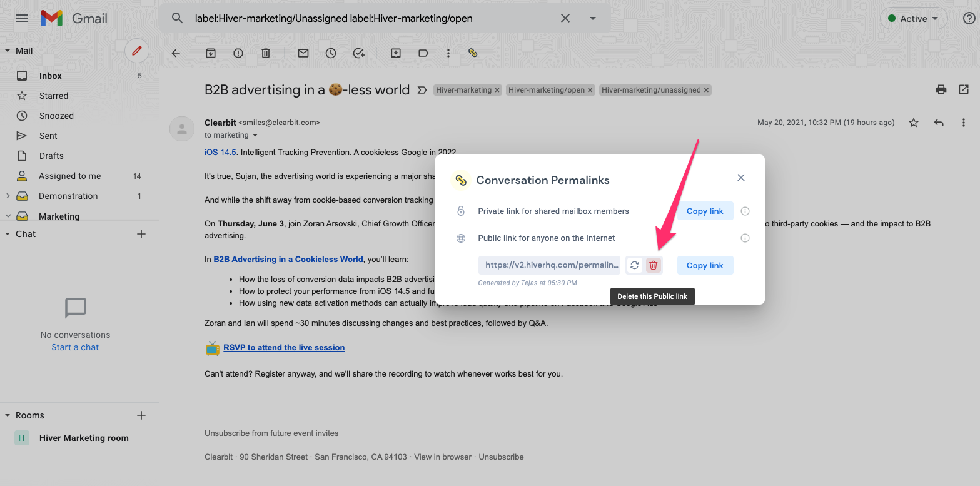Show info about the private link

coord(745,211)
